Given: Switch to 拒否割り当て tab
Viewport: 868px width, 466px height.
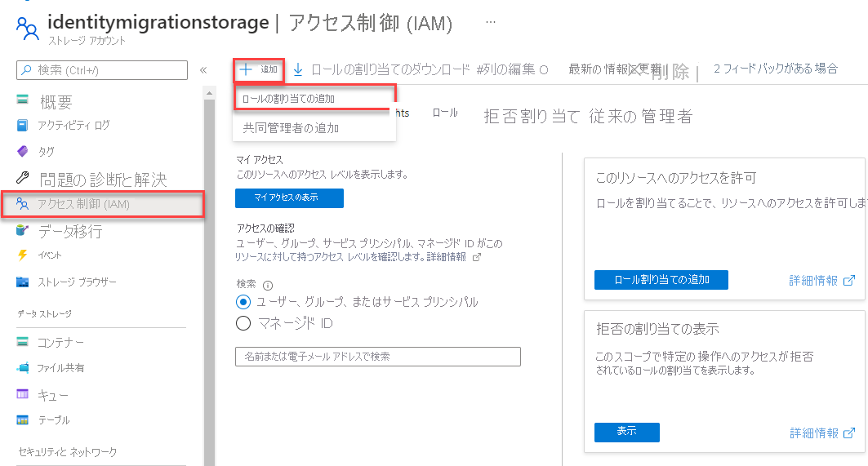Looking at the screenshot, I should (x=531, y=116).
